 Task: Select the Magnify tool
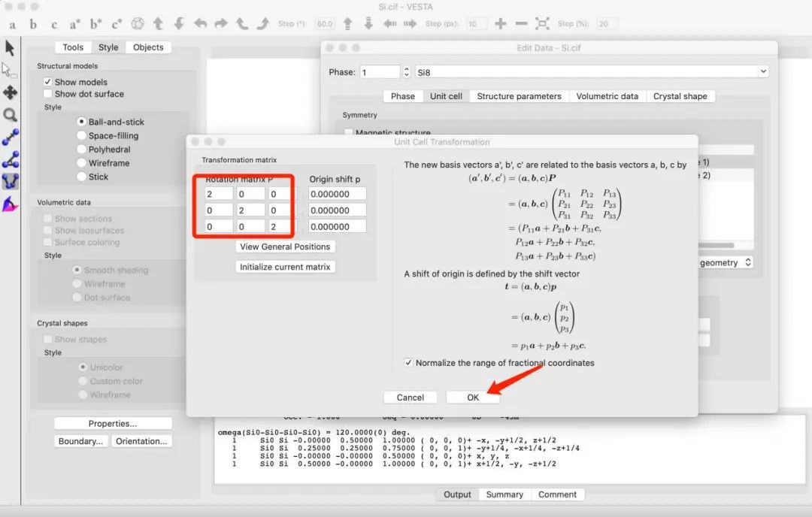pos(10,115)
